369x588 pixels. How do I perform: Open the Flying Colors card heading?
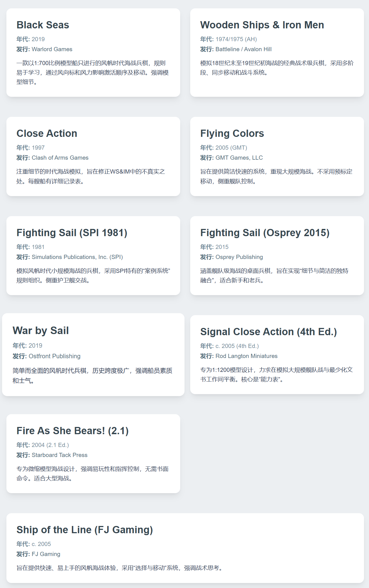[232, 134]
